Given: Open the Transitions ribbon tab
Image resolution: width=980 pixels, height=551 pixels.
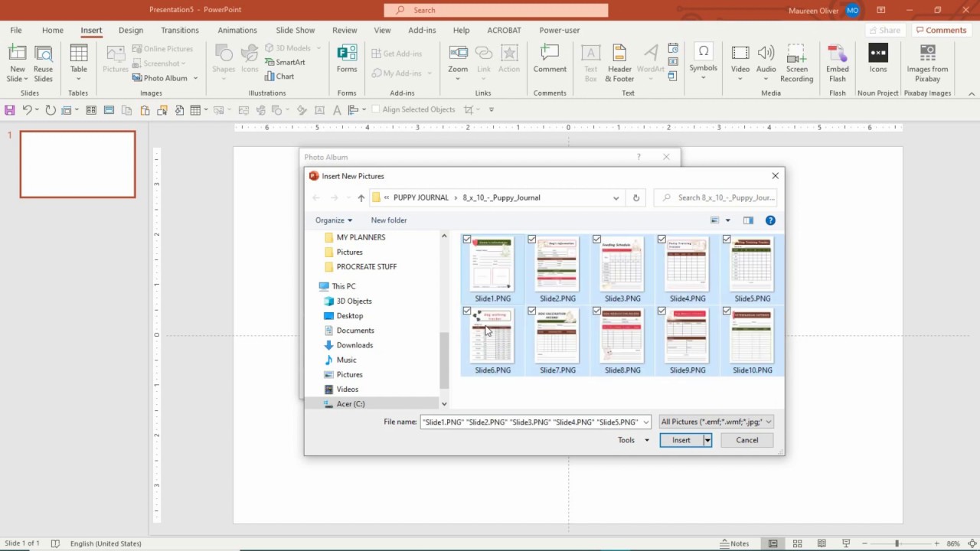Looking at the screenshot, I should click(x=180, y=31).
